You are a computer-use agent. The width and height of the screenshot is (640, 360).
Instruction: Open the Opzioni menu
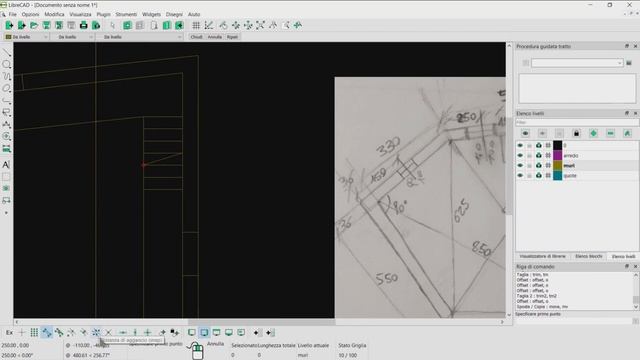30,14
